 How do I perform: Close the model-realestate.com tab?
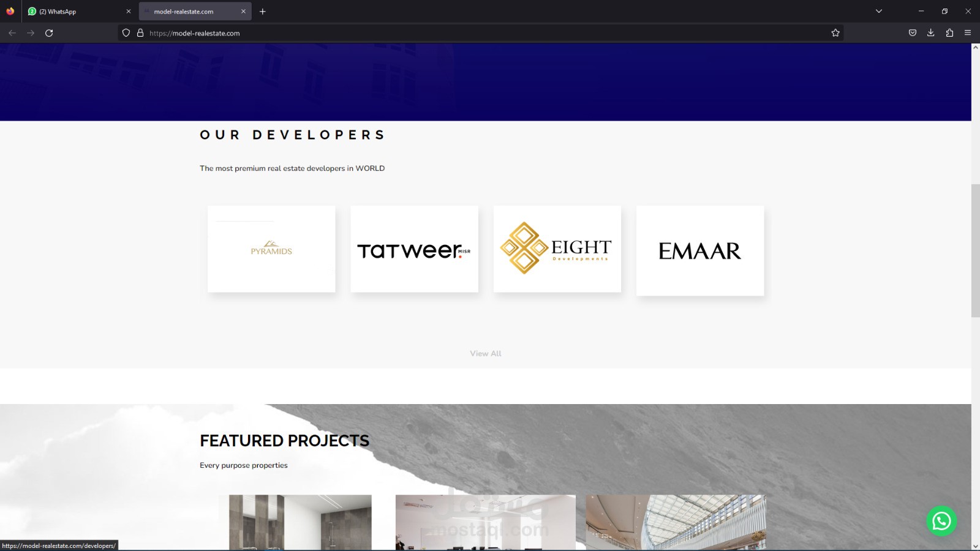click(x=243, y=11)
